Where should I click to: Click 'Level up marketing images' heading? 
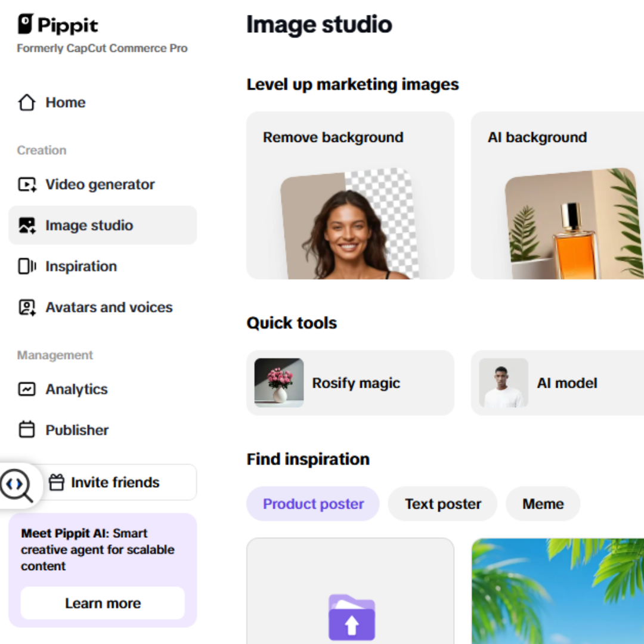point(353,84)
